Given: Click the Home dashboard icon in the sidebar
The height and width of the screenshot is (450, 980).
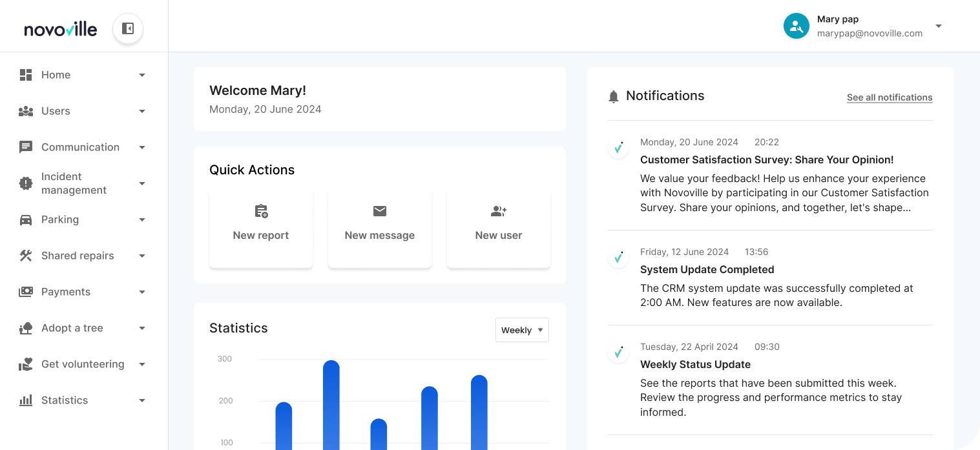Looking at the screenshot, I should coord(26,75).
